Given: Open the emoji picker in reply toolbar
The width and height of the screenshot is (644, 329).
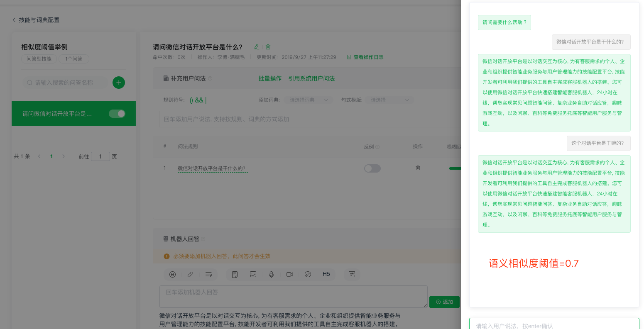Looking at the screenshot, I should (173, 274).
